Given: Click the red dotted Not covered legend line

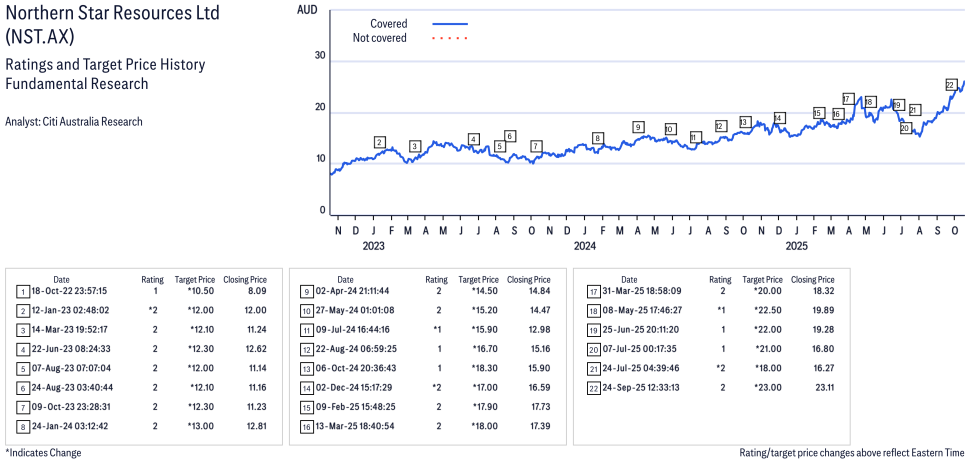Looking at the screenshot, I should [450, 38].
